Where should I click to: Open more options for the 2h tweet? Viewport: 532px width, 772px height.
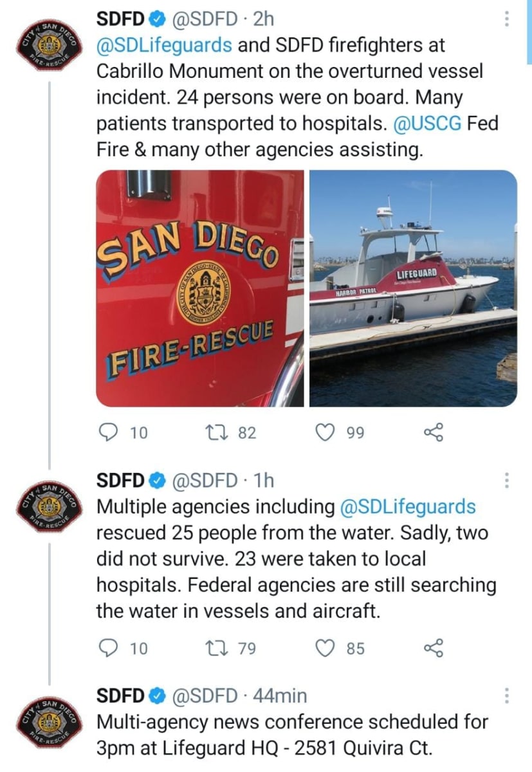507,19
